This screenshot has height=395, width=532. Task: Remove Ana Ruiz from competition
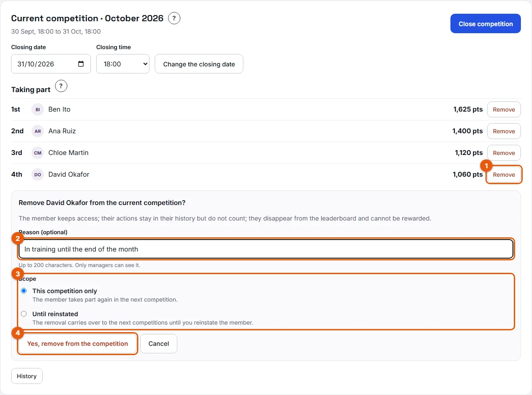click(504, 131)
